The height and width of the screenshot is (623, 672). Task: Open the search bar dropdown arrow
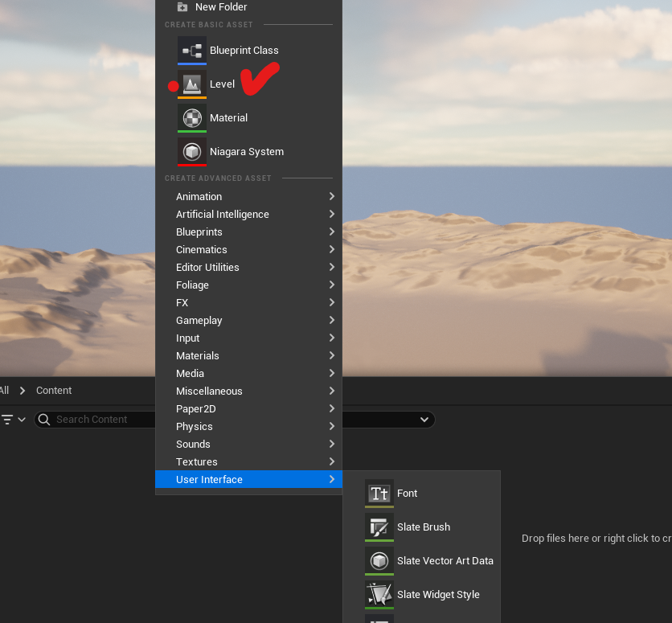(424, 420)
